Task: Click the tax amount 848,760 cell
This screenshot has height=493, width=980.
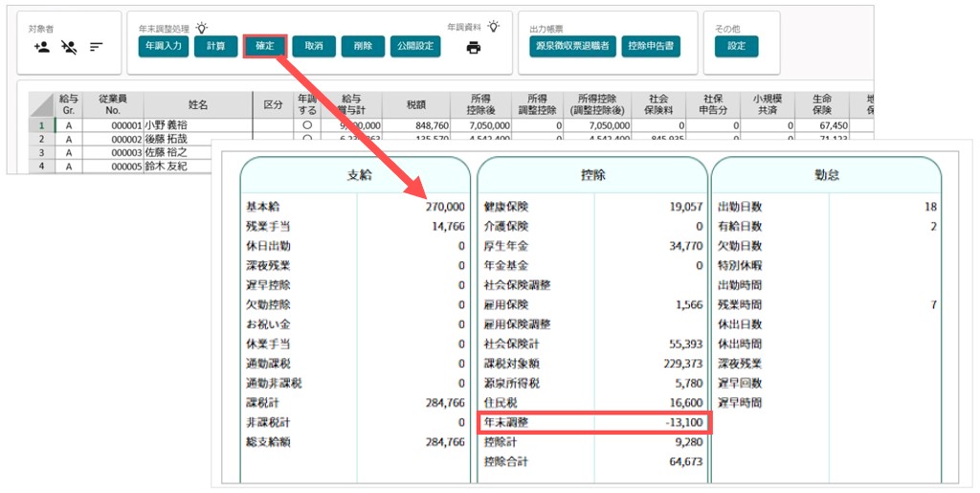Action: 416,125
